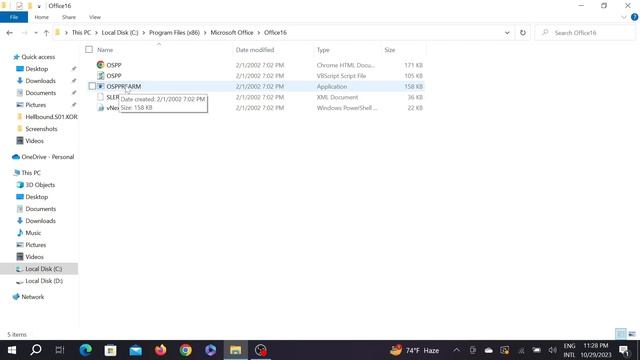
Task: Open the View ribbon tab
Action: coord(95,17)
